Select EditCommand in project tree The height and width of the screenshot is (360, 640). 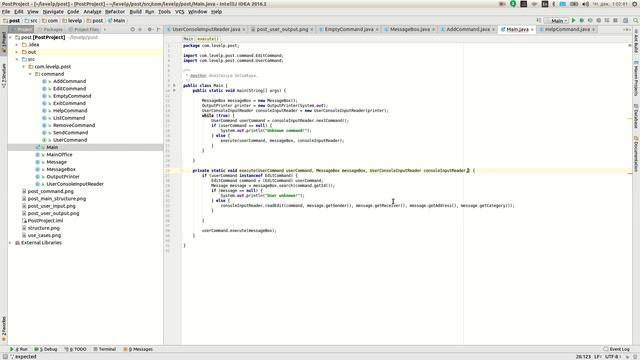[69, 89]
